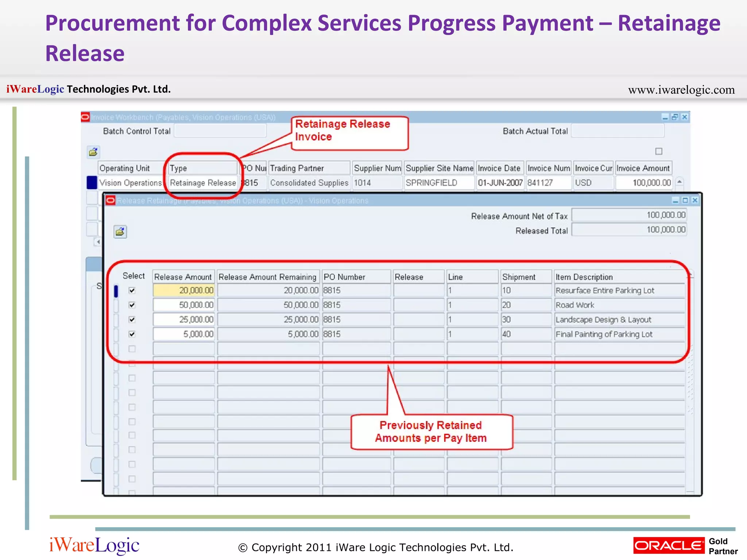Click Shipment cell 20

click(x=526, y=305)
